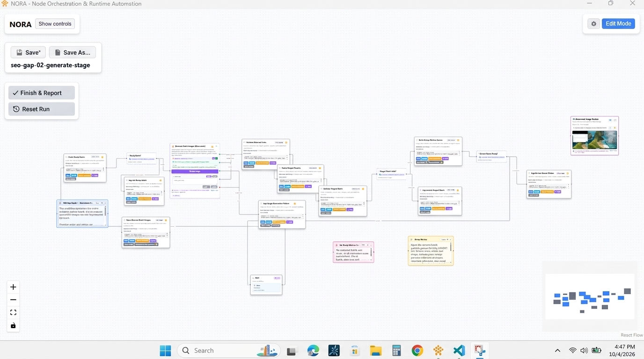Screen dimensions: 644x359
Task: Open the Save As... dialog
Action: [73, 52]
